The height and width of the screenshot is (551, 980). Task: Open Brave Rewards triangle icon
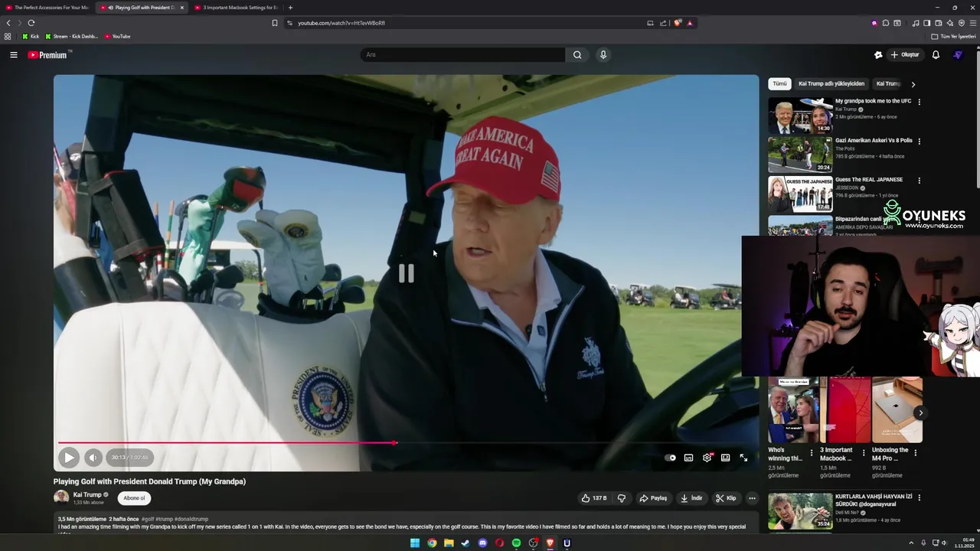(690, 23)
